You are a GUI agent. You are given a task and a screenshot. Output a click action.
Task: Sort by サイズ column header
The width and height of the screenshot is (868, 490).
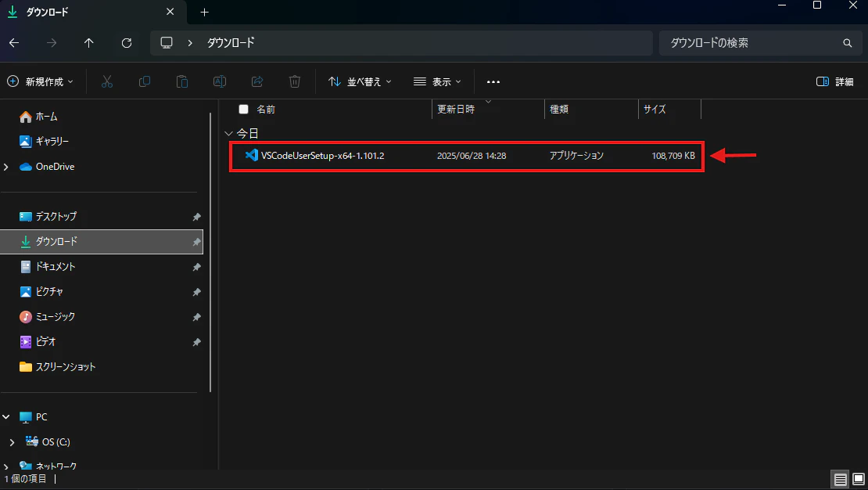coord(655,110)
